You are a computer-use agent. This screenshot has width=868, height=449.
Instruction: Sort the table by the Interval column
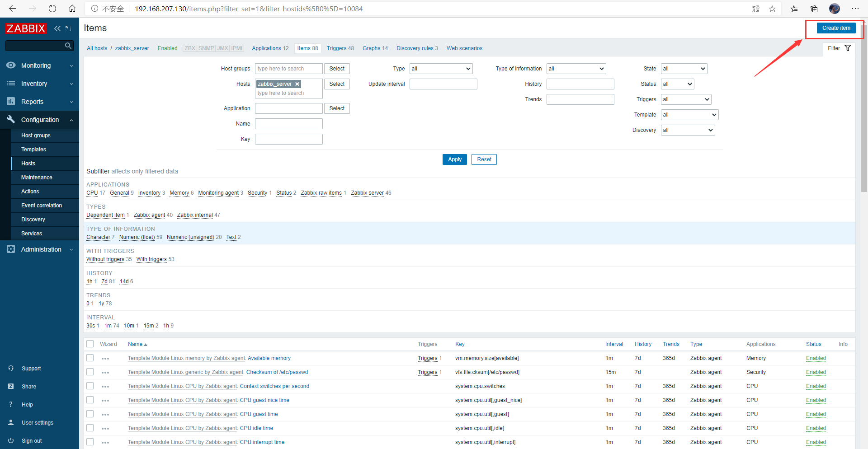point(614,344)
